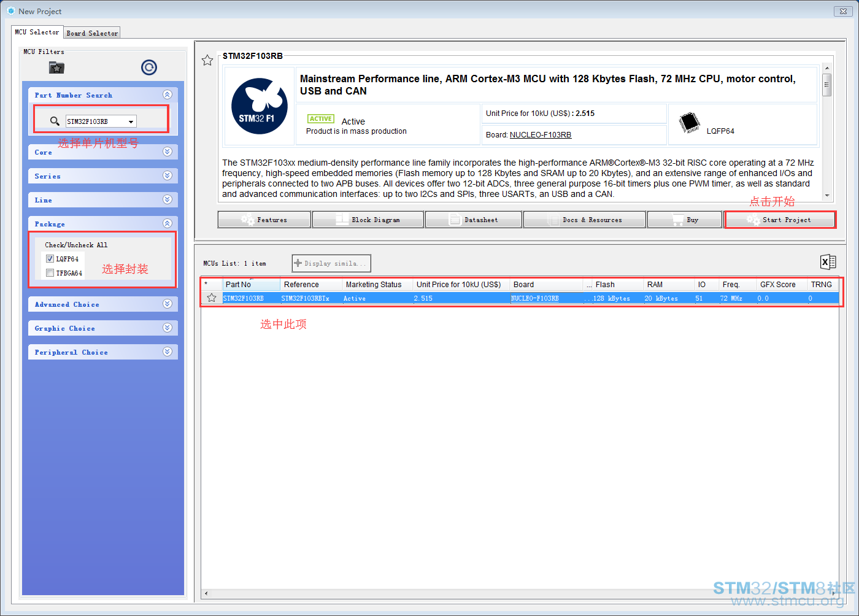
Task: Follow the NUCLEO-F103RB board link in details
Action: [x=541, y=135]
